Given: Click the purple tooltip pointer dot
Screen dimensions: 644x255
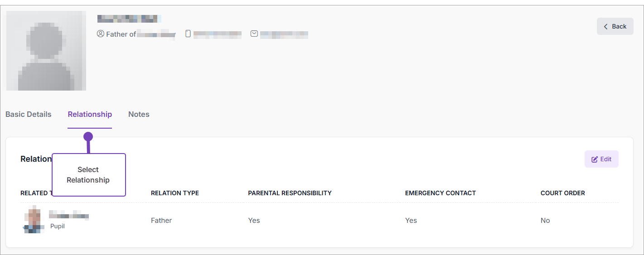Looking at the screenshot, I should (88, 136).
